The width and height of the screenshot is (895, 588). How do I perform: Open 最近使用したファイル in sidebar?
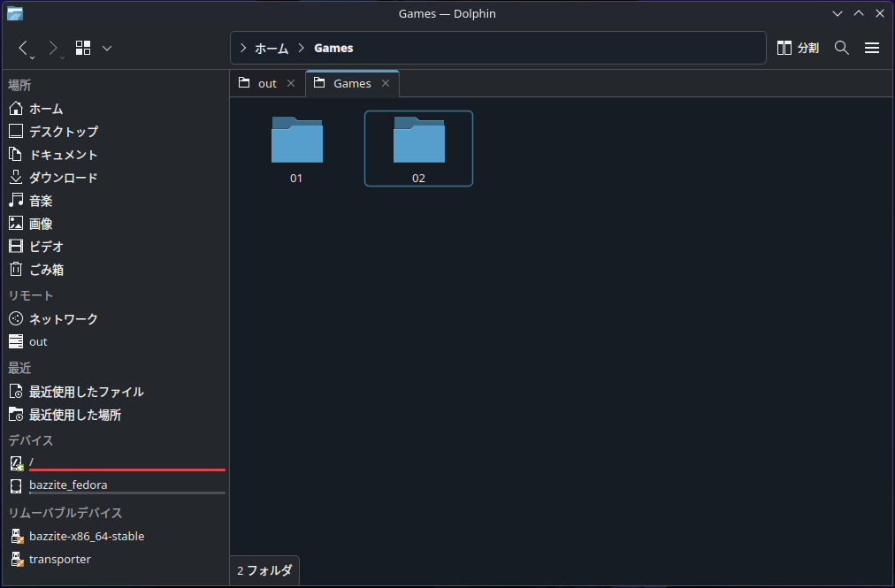(85, 391)
